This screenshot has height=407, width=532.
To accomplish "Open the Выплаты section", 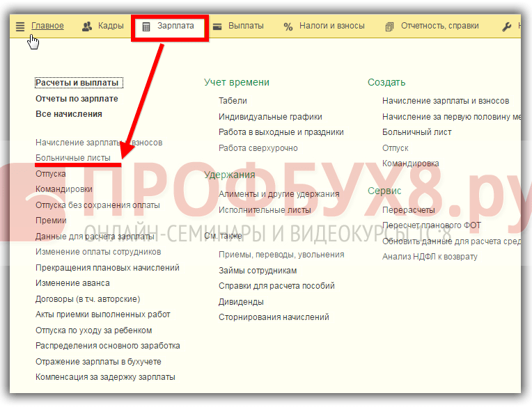I will 246,26.
